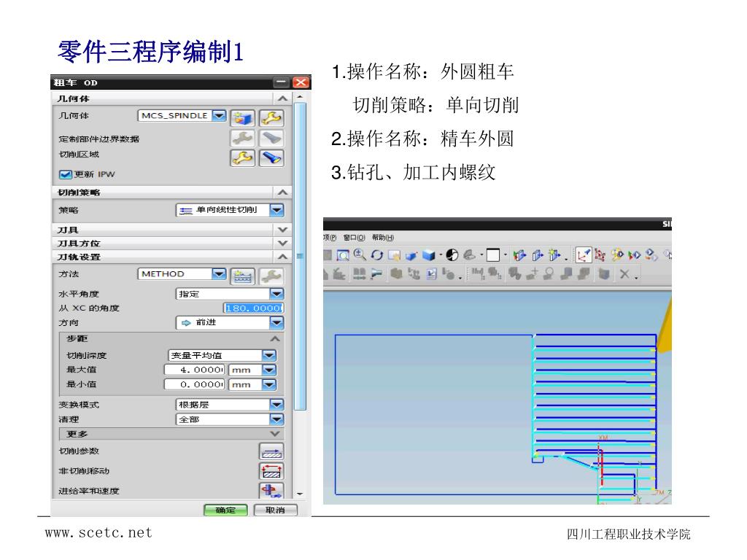Open the 水平角度 指定 dropdown
This screenshot has width=747, height=560.
pyautogui.click(x=276, y=294)
